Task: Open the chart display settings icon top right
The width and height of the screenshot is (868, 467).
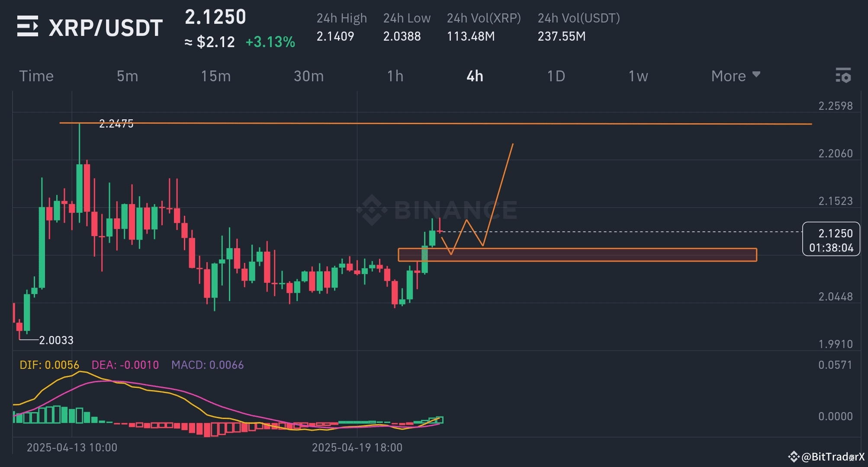Action: click(x=842, y=76)
